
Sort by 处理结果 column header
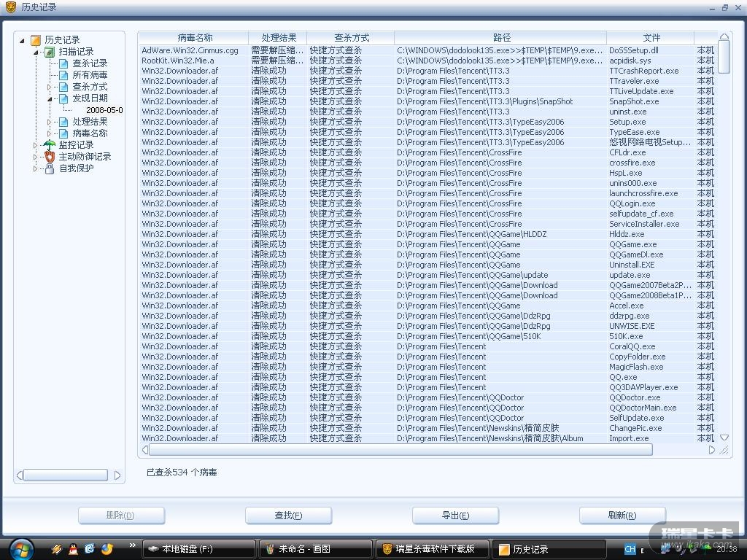[278, 38]
